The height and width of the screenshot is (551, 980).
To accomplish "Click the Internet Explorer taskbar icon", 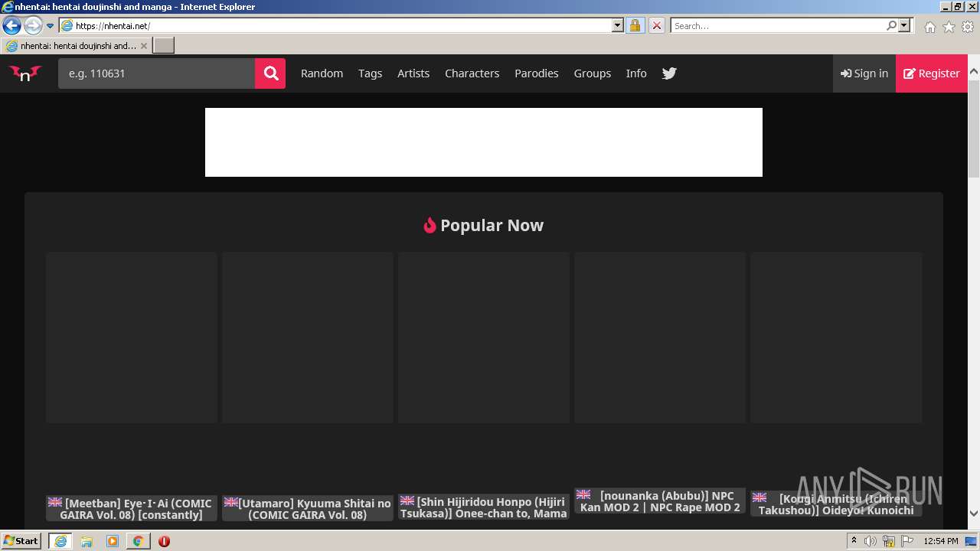I will (60, 541).
